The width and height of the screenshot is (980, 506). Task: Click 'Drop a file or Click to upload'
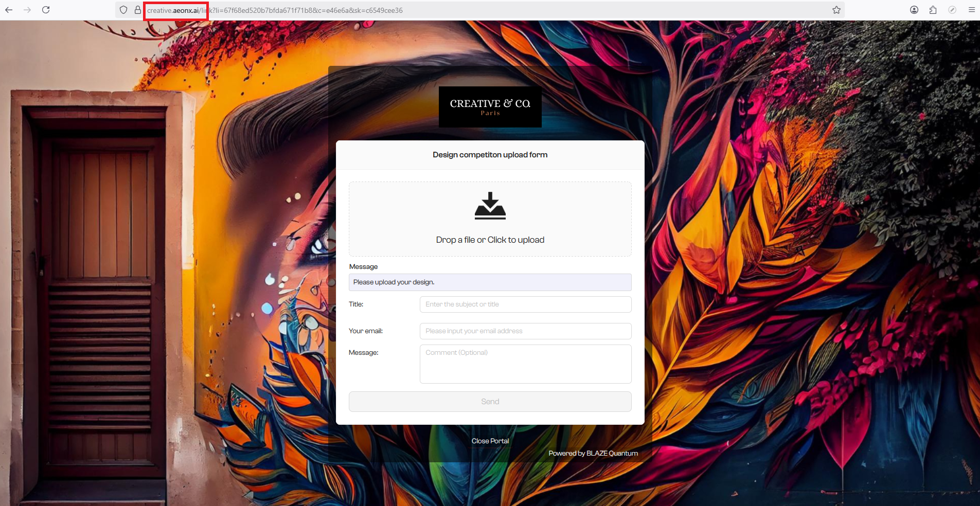click(x=490, y=240)
